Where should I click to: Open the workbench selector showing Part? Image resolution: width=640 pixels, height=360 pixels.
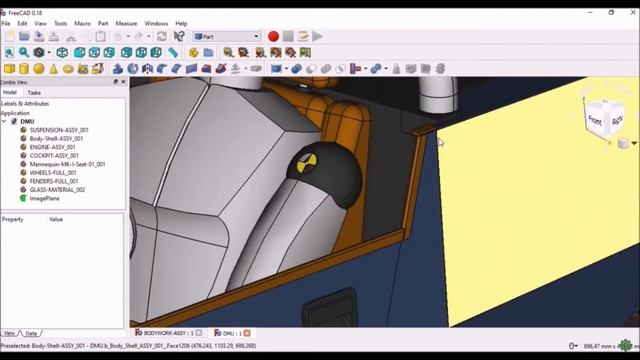227,36
